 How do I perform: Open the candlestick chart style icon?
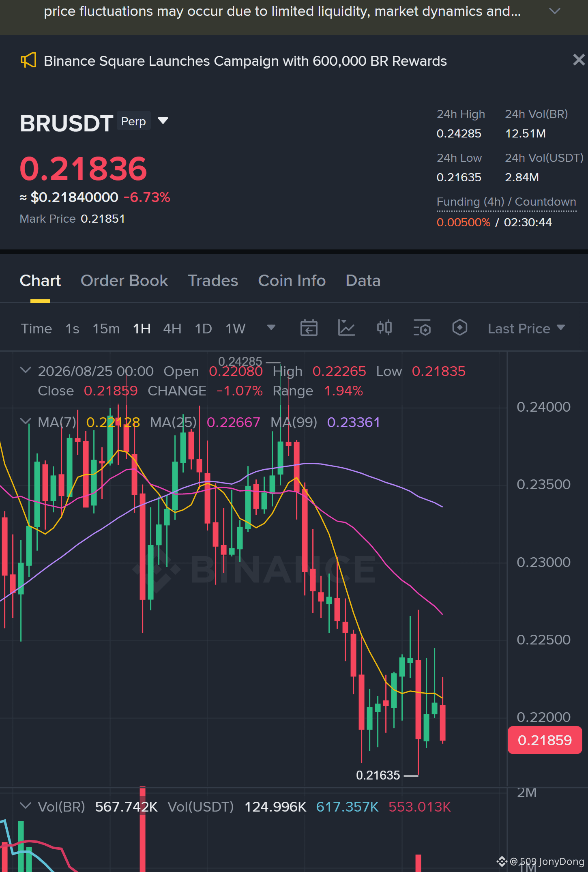384,328
